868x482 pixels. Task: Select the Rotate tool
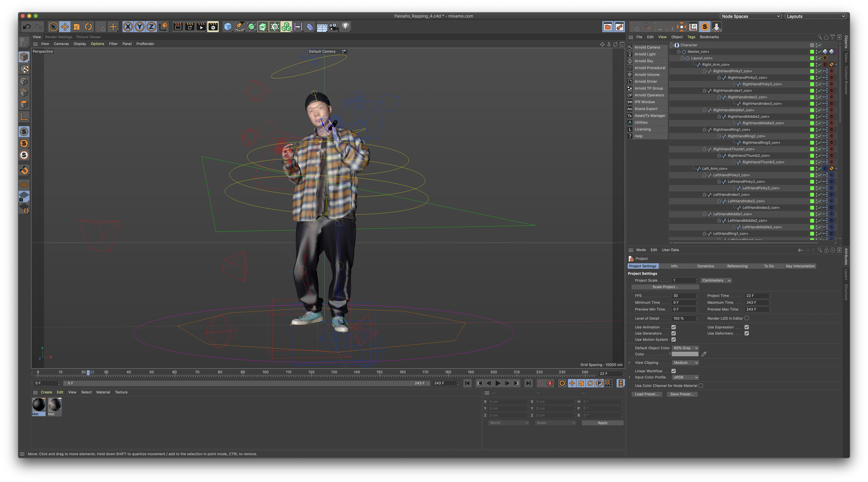pyautogui.click(x=88, y=27)
